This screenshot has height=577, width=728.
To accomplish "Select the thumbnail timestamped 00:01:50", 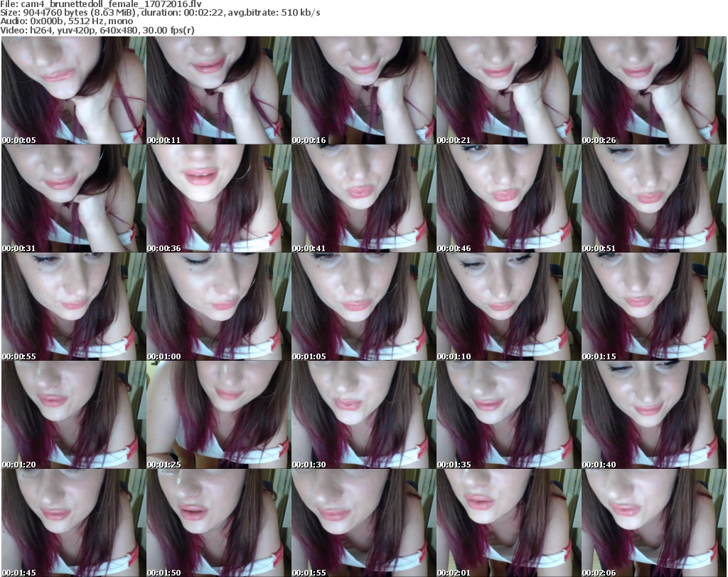I will pos(219,523).
